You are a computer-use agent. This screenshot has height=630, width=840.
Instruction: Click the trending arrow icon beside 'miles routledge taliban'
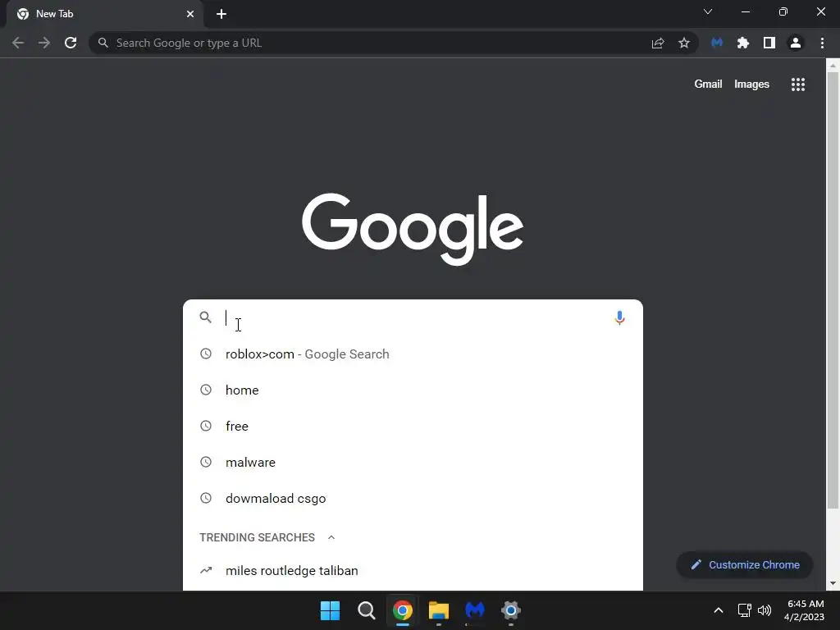[x=206, y=570]
